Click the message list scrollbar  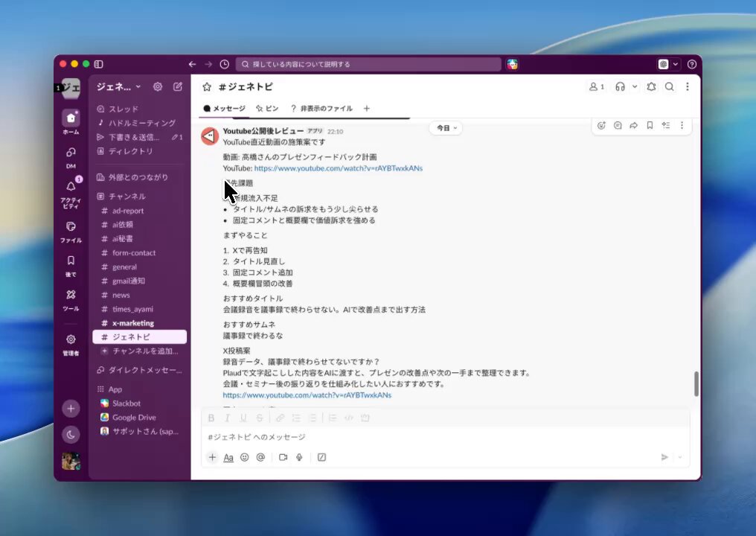point(696,383)
